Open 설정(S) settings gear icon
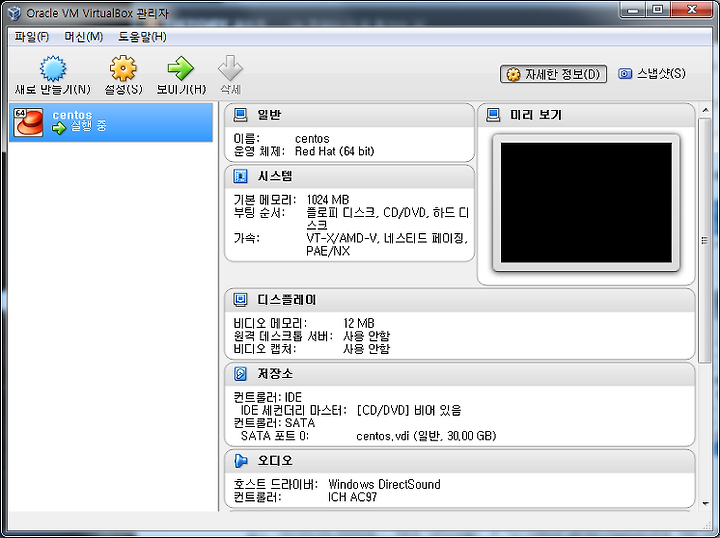The width and height of the screenshot is (720, 538). 123,68
